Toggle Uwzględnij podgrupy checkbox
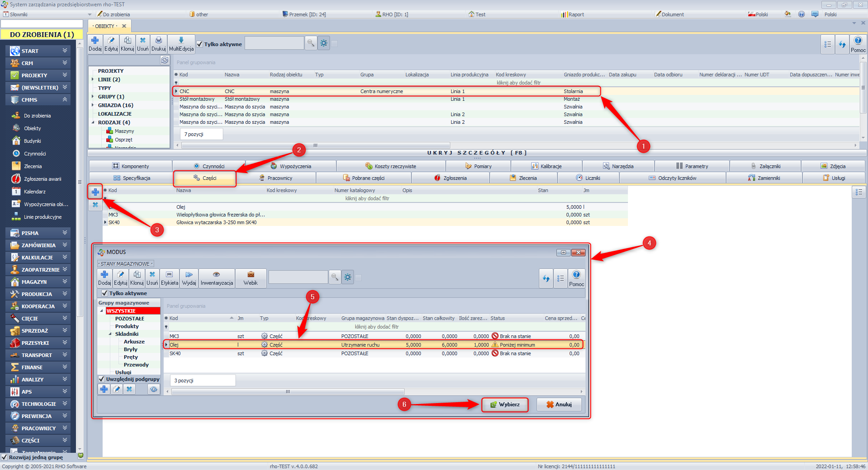The width and height of the screenshot is (868, 470). click(x=102, y=379)
